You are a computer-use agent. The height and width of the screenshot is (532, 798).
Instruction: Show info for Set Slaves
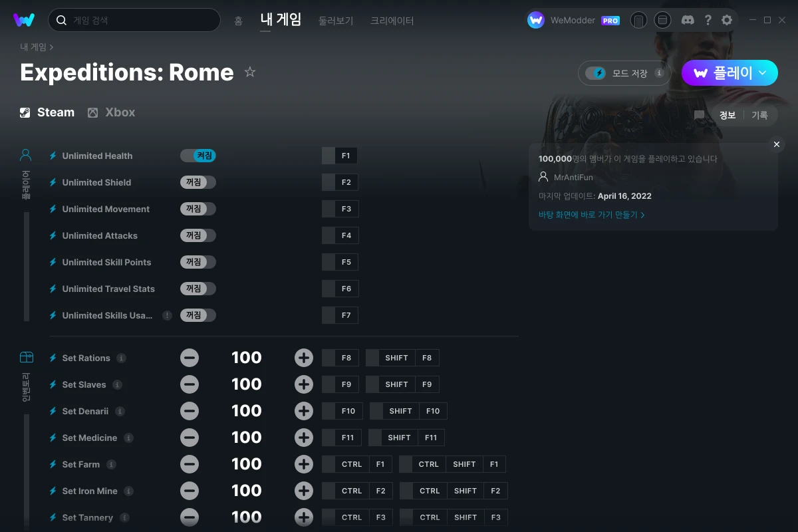117,384
